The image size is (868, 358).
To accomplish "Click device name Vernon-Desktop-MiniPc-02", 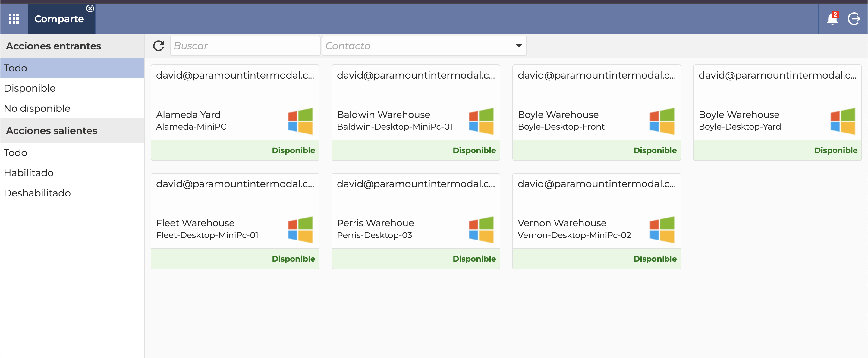I will [574, 235].
